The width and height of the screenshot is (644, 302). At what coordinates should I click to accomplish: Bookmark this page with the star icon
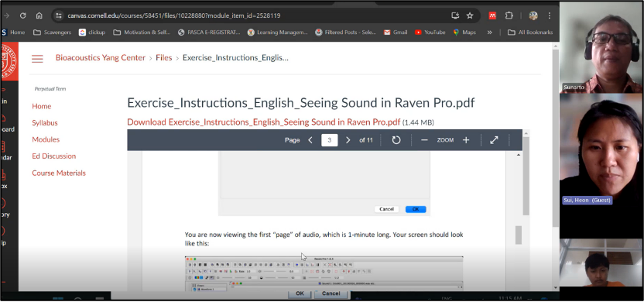pos(470,15)
